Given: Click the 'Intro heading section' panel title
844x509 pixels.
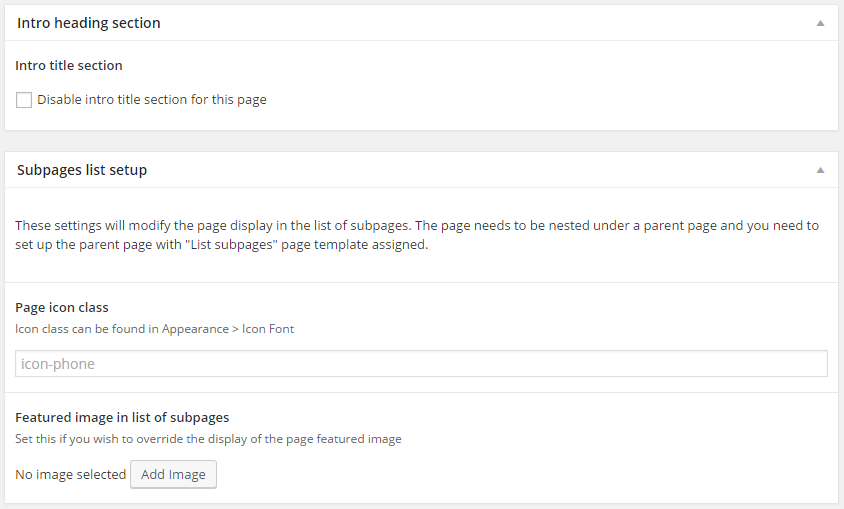Looking at the screenshot, I should 89,23.
